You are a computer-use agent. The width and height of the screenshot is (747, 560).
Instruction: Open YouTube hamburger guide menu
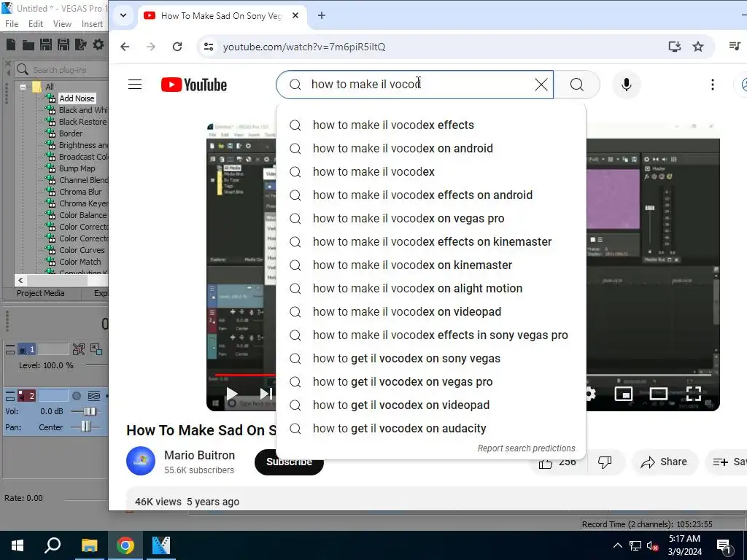point(135,85)
